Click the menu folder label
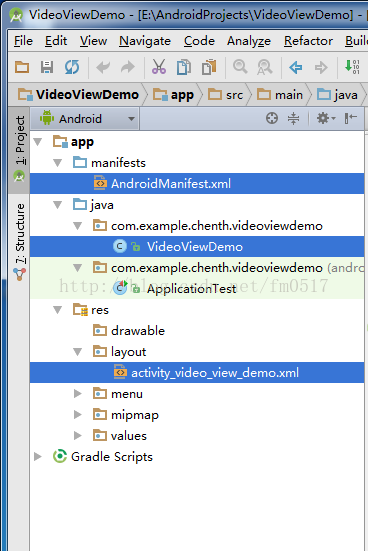 pyautogui.click(x=127, y=394)
